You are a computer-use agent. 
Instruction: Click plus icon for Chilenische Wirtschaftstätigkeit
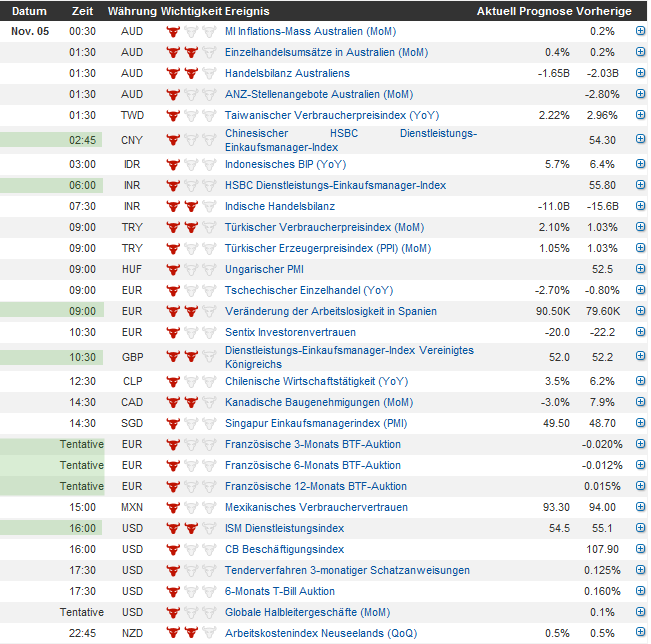point(640,381)
